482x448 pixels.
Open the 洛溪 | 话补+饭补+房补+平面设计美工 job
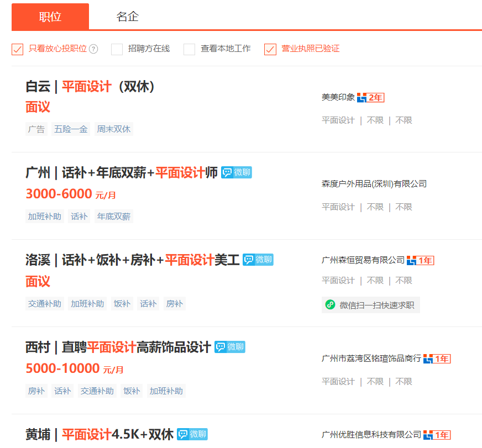coord(133,260)
